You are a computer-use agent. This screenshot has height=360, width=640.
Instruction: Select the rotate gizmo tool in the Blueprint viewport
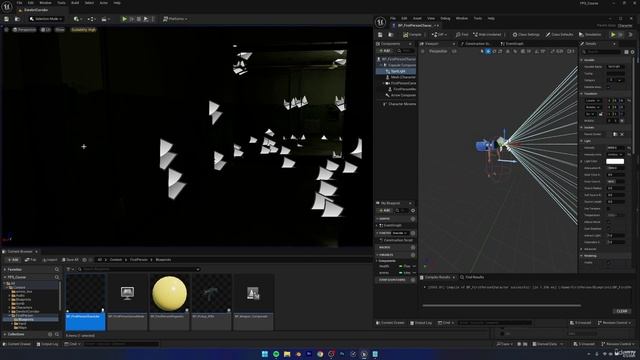tap(494, 51)
